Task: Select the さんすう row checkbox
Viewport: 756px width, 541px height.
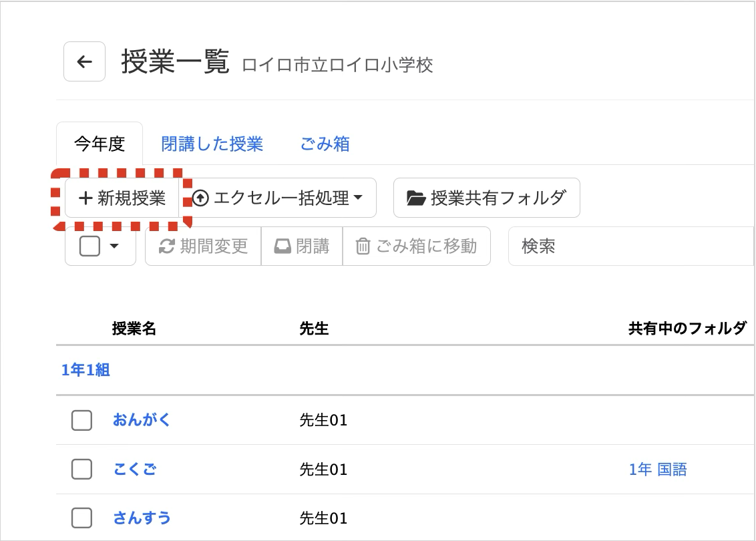Action: pos(81,518)
